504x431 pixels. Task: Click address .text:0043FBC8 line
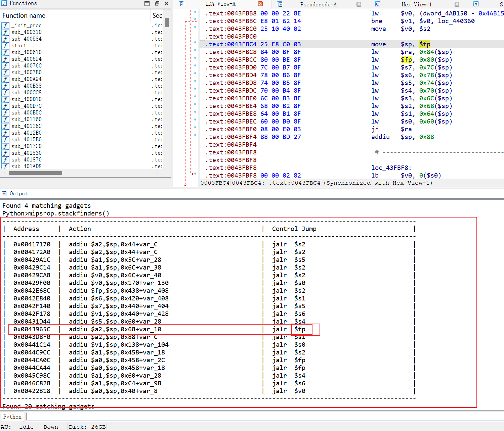click(231, 52)
